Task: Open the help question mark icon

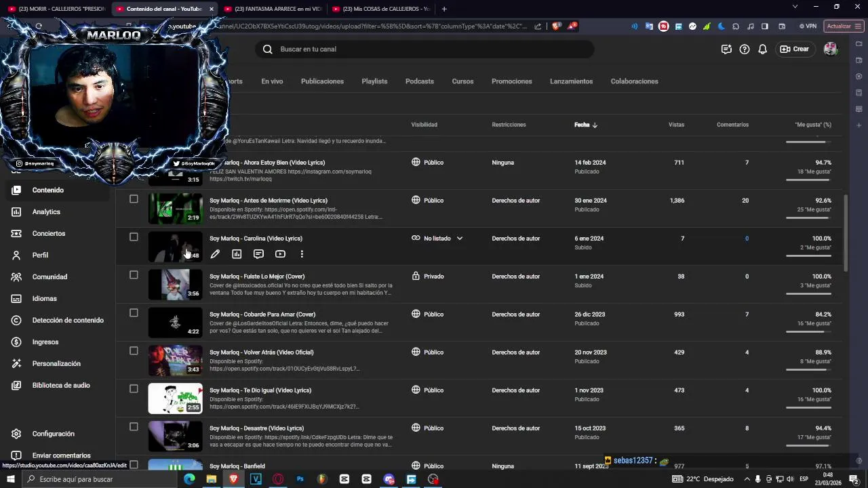Action: pyautogui.click(x=745, y=49)
